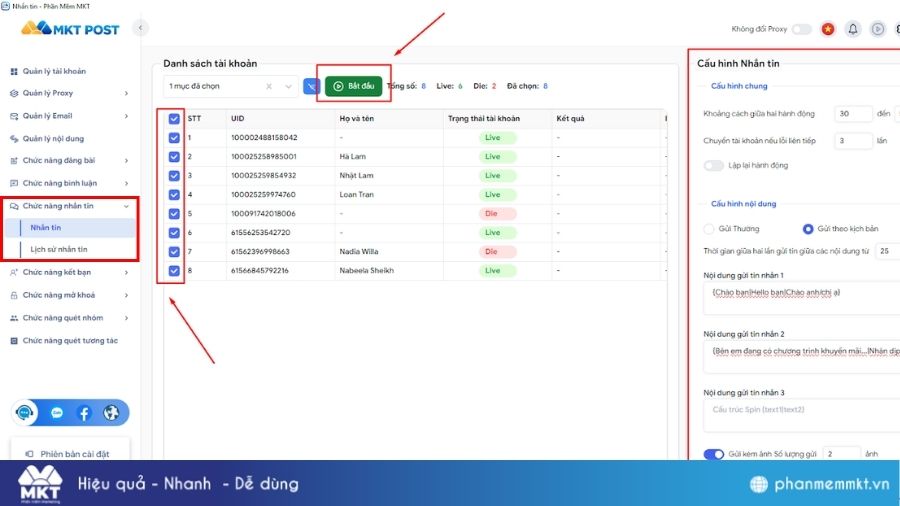Image resolution: width=900 pixels, height=506 pixels.
Task: Expand Chức năng bình luận chevron
Action: pos(126,184)
